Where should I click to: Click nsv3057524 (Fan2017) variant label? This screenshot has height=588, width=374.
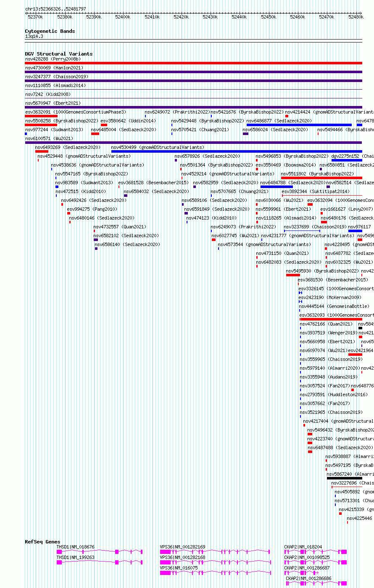[x=325, y=386]
